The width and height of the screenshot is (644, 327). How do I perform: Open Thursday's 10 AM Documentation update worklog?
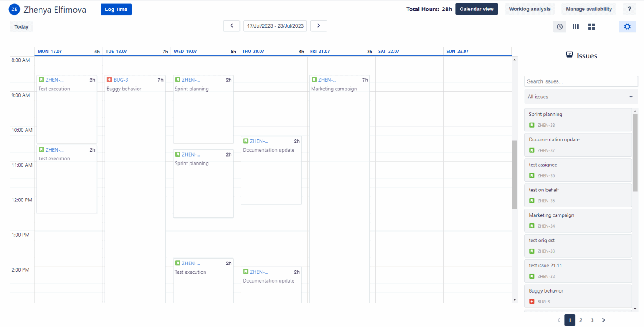click(x=271, y=170)
